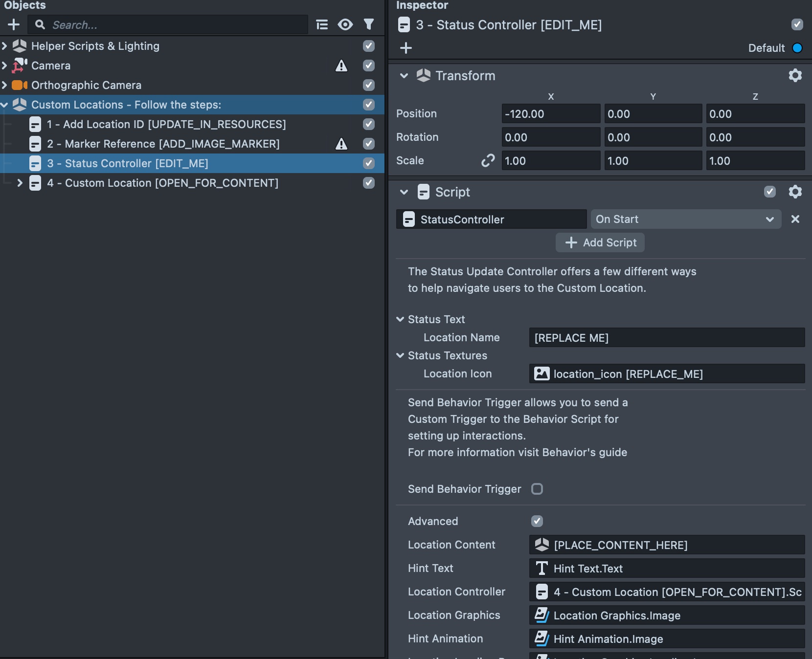Click the location_icon texture slot

tap(666, 374)
